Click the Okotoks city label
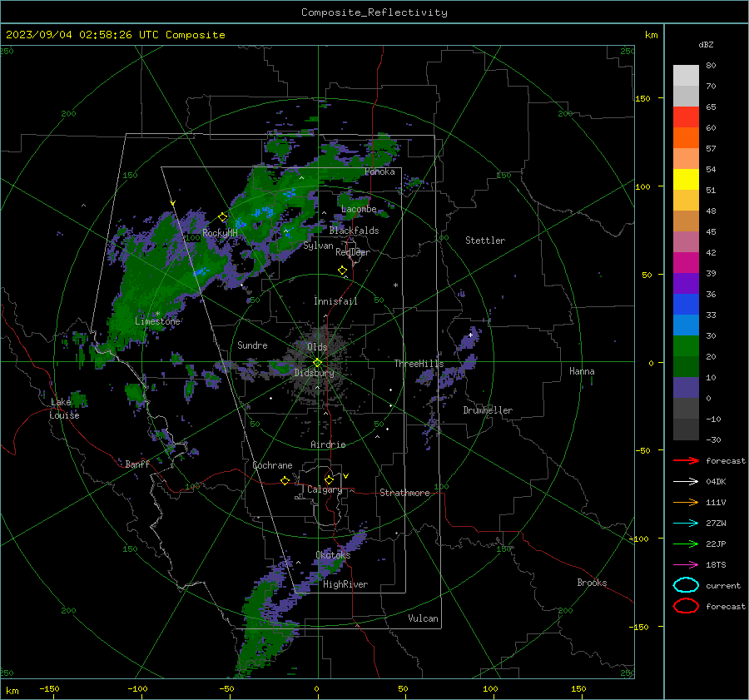This screenshot has height=700, width=749. (x=333, y=555)
